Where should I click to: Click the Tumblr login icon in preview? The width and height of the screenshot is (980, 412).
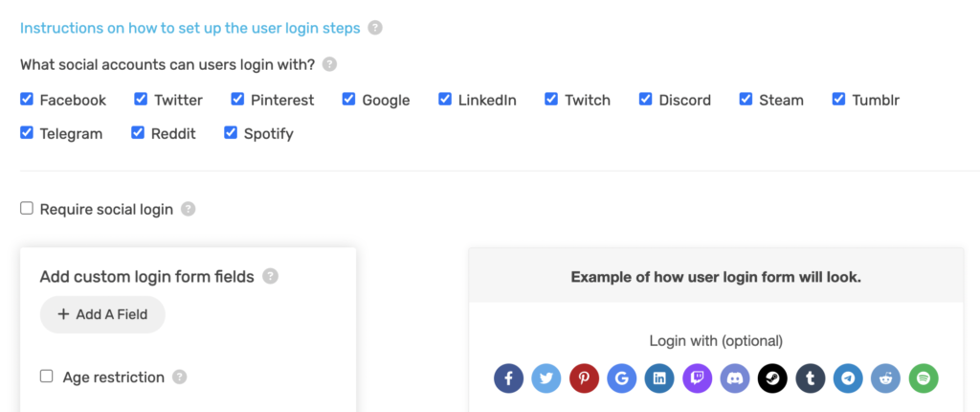pos(811,378)
